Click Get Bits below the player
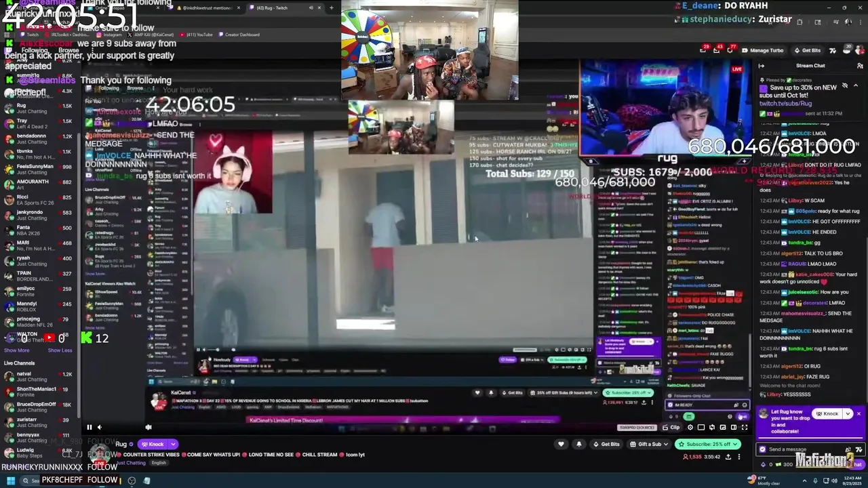 [x=606, y=444]
